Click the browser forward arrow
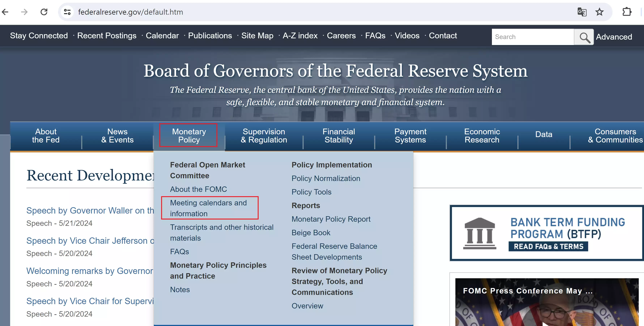Image resolution: width=644 pixels, height=326 pixels. tap(24, 12)
